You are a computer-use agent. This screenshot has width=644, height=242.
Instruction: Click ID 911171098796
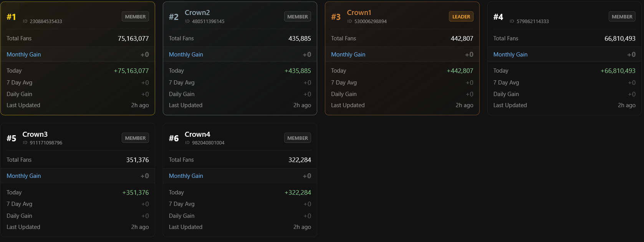click(x=42, y=143)
